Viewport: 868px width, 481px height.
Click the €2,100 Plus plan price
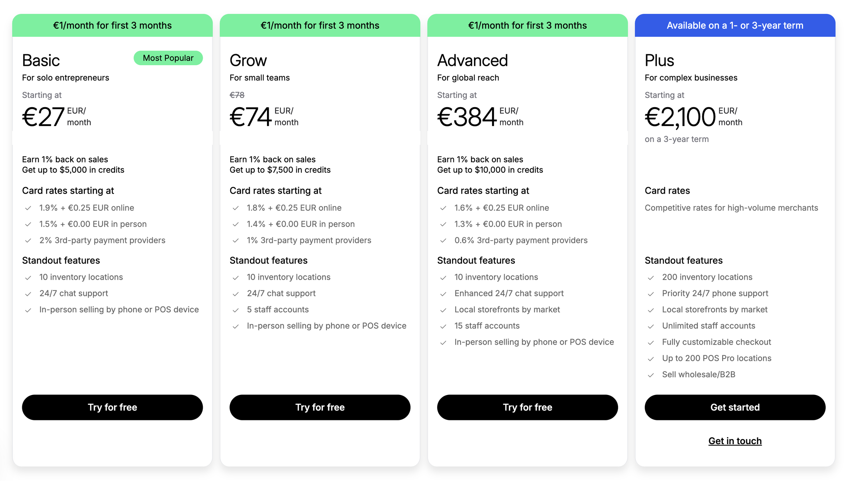tap(680, 117)
